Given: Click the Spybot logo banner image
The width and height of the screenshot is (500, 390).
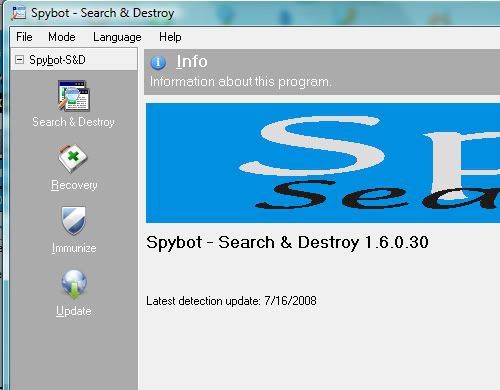Looking at the screenshot, I should click(323, 163).
